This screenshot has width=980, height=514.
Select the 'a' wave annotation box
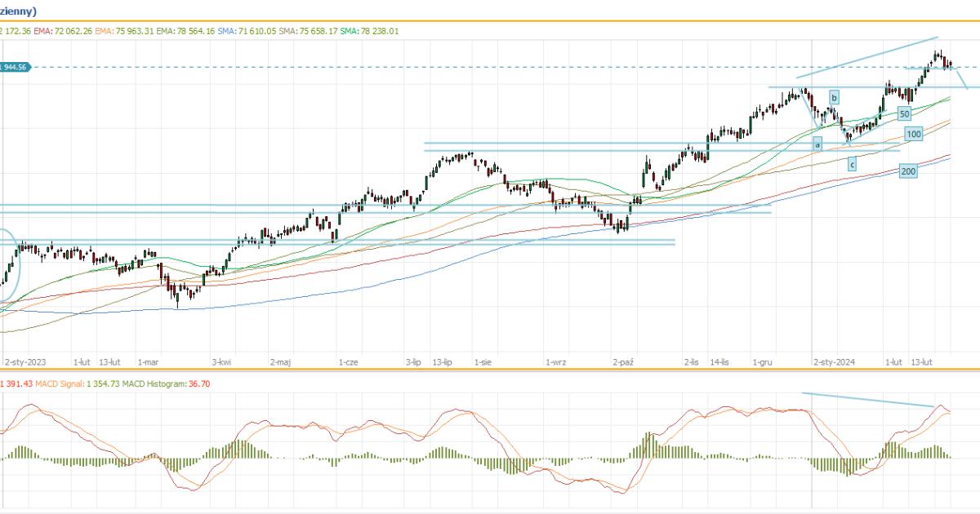[x=817, y=144]
